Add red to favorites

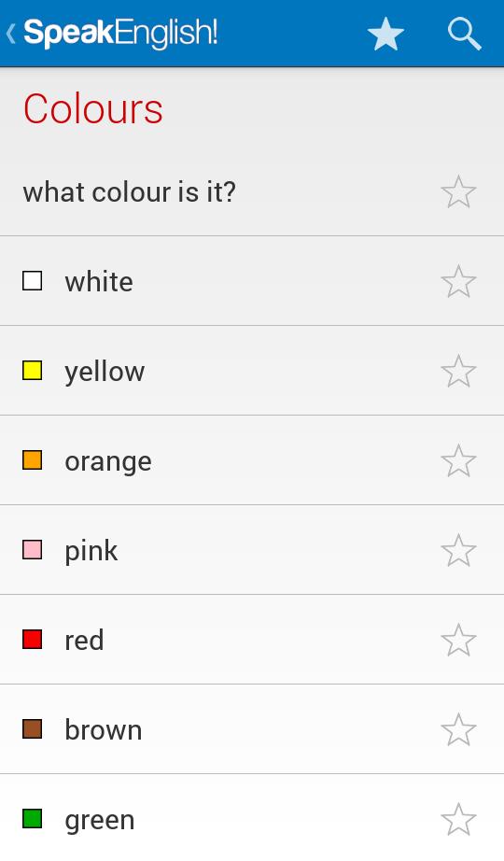coord(458,640)
